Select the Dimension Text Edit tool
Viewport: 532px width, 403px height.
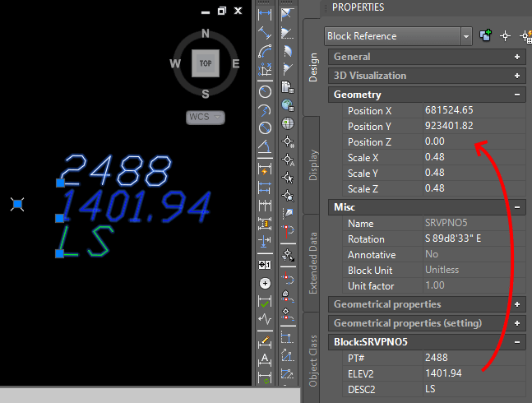[265, 360]
